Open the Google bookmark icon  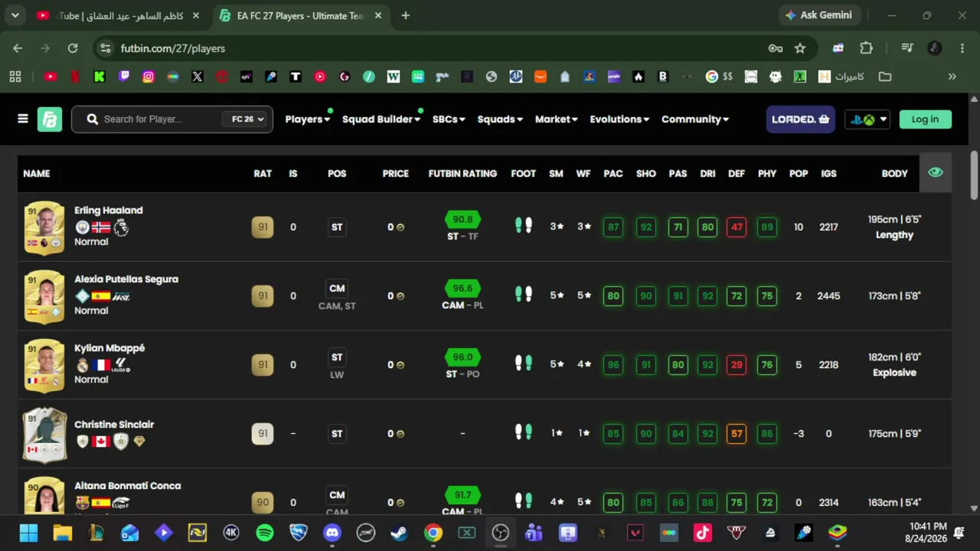(x=712, y=77)
